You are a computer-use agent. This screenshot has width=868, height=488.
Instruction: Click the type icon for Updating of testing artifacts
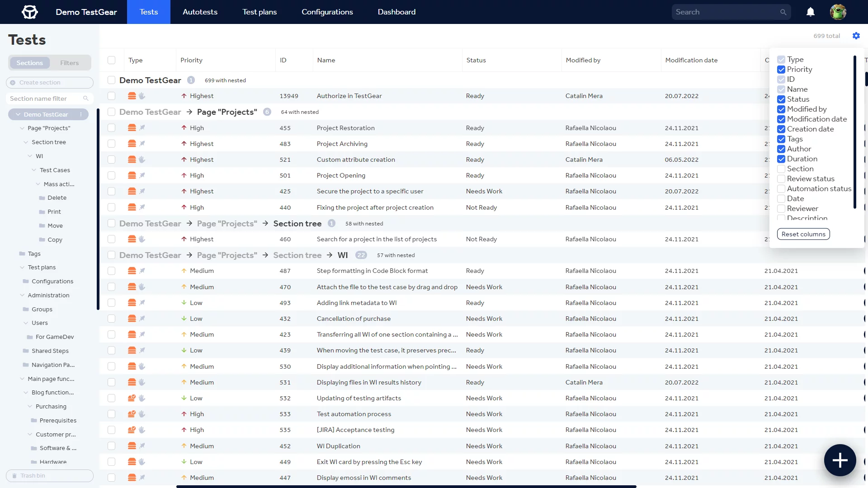coord(132,398)
